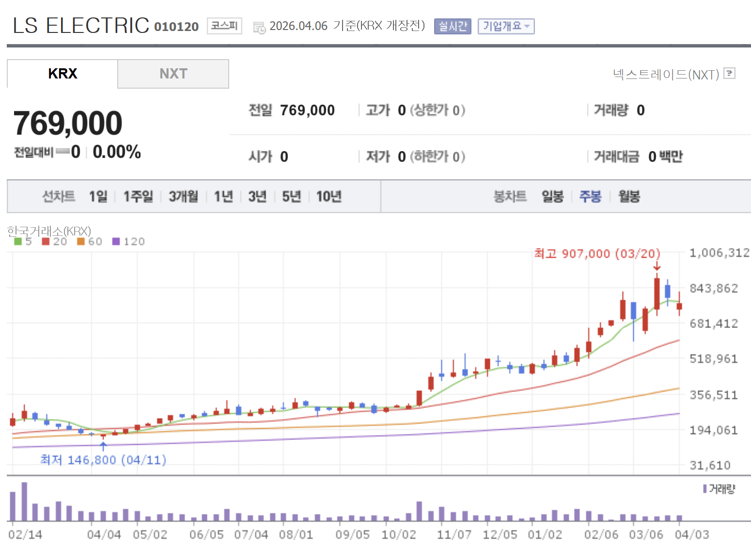
Task: Click the 1,006,312 price axis label
Action: tap(720, 252)
